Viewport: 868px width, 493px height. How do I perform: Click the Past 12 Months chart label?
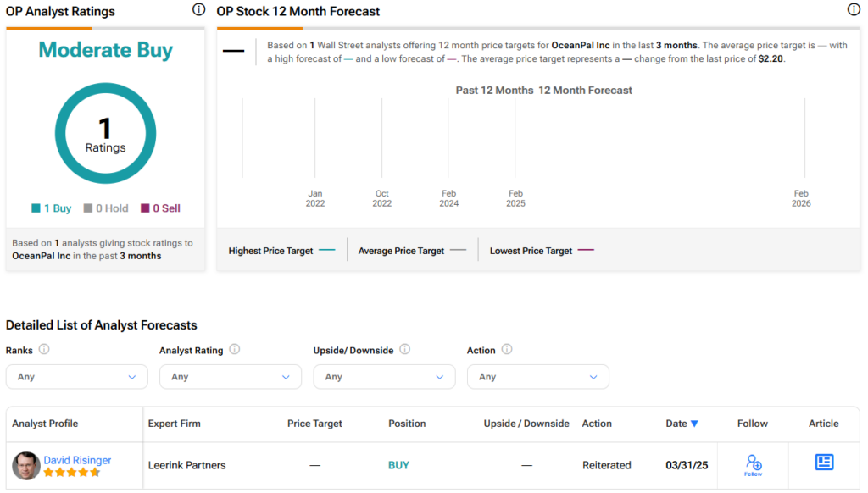pyautogui.click(x=494, y=90)
